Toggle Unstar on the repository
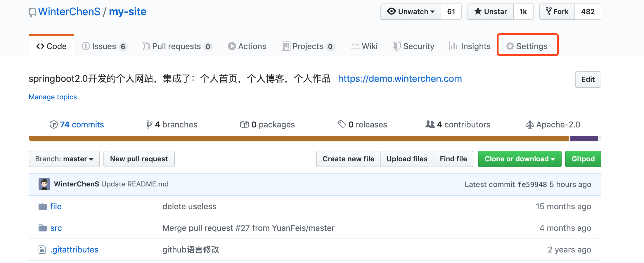644x263 pixels. pos(490,12)
